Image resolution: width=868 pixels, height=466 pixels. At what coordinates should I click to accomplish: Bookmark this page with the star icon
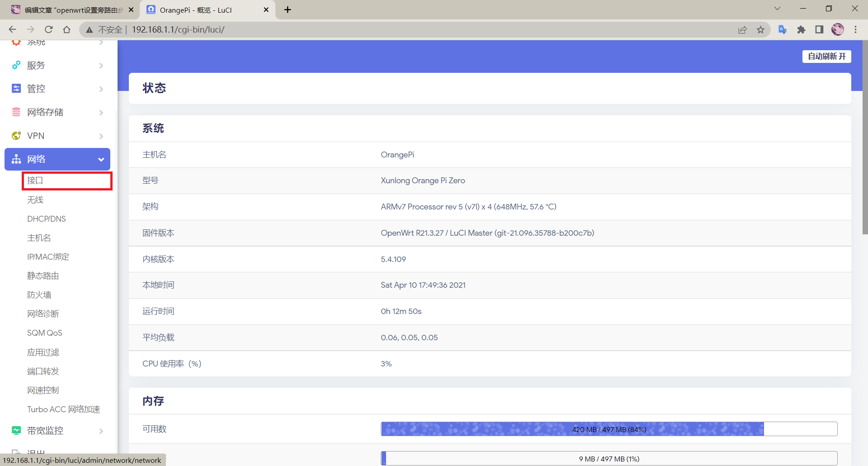760,30
